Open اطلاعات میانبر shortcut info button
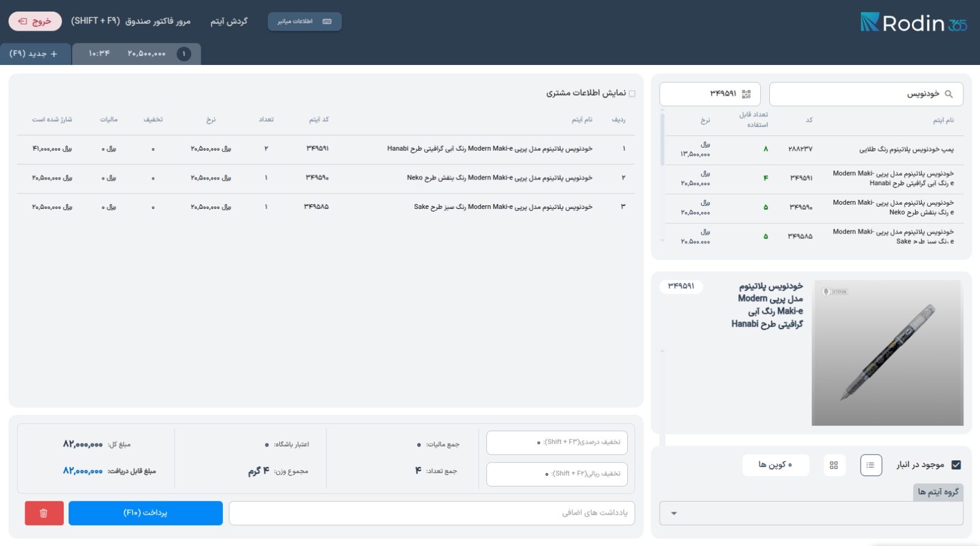The height and width of the screenshot is (546, 980). click(304, 21)
